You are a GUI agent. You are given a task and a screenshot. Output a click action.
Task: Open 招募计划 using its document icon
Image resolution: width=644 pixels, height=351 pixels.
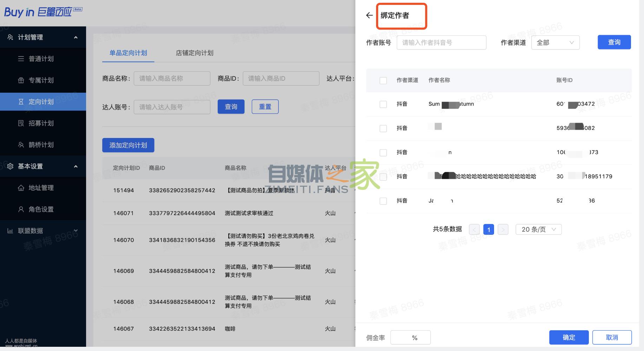click(21, 123)
